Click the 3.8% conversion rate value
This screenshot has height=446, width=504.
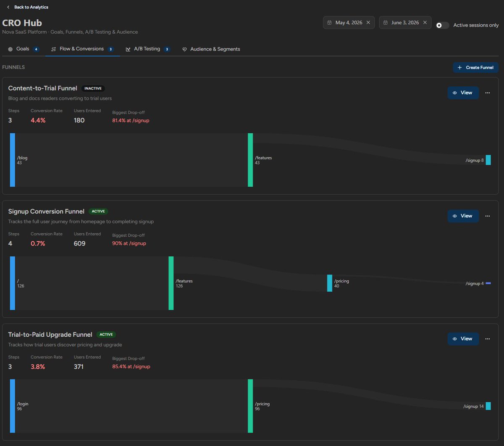pos(38,367)
